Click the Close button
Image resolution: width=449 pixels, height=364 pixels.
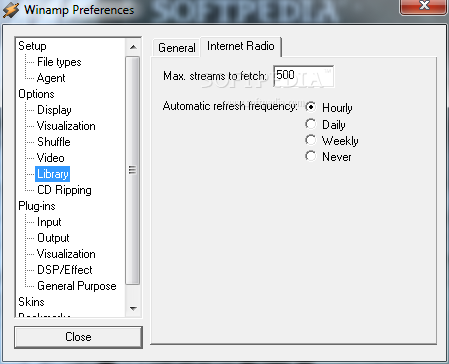78,337
